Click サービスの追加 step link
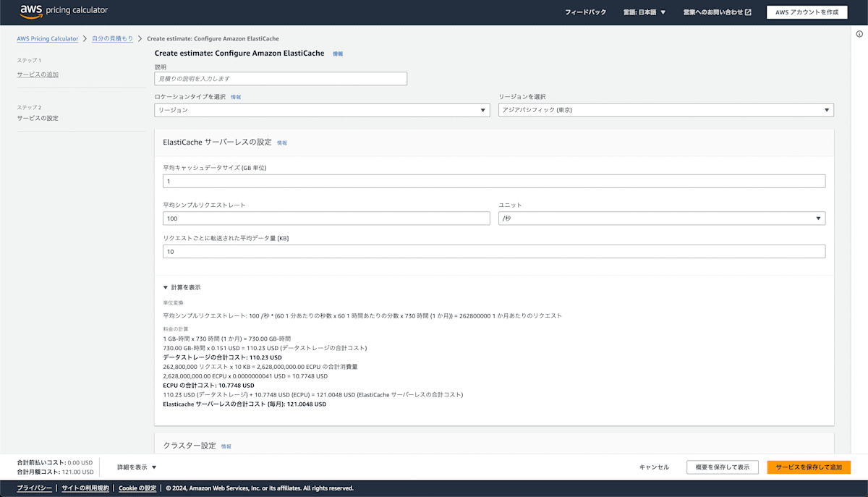 [x=38, y=75]
